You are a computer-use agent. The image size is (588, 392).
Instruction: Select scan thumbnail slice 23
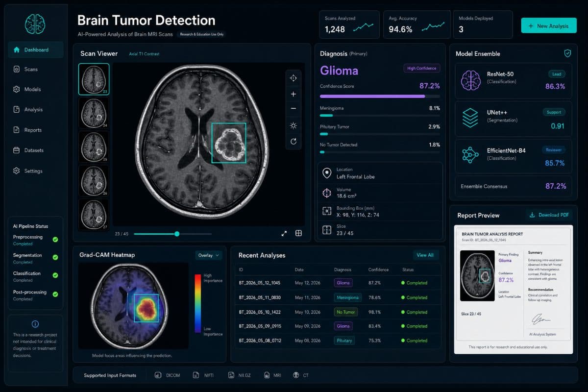[94, 79]
